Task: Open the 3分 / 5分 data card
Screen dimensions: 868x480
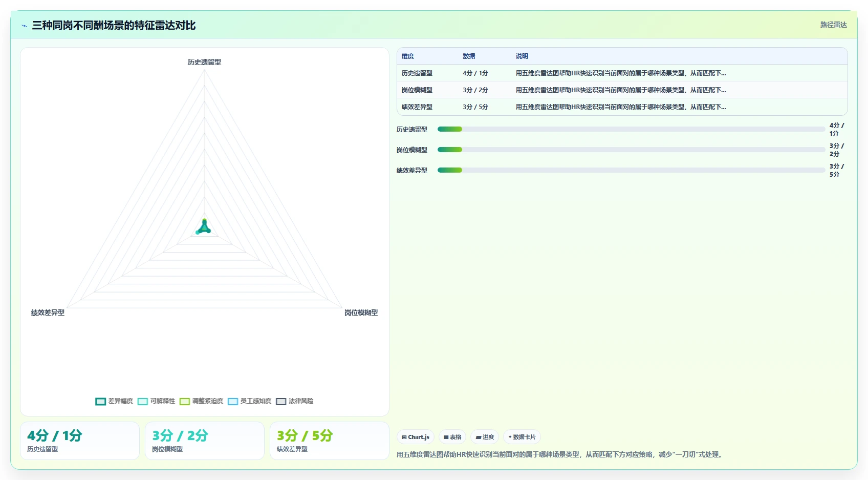Action: [330, 441]
